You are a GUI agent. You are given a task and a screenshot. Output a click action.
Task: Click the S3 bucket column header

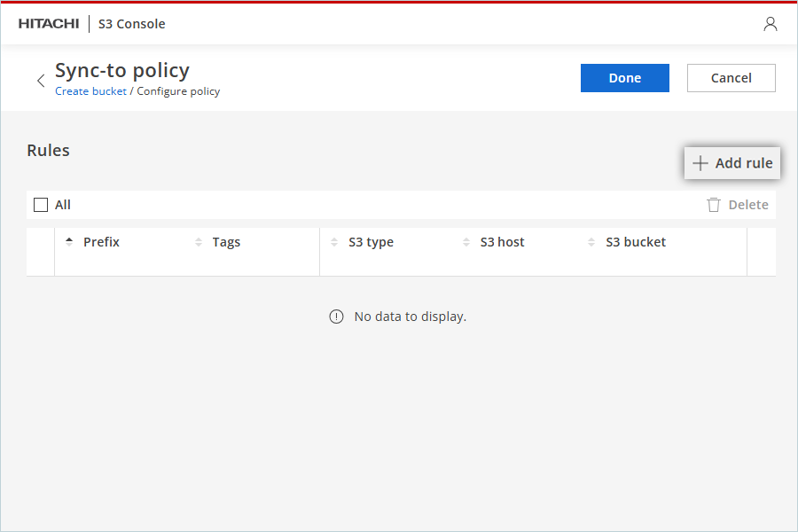click(636, 242)
